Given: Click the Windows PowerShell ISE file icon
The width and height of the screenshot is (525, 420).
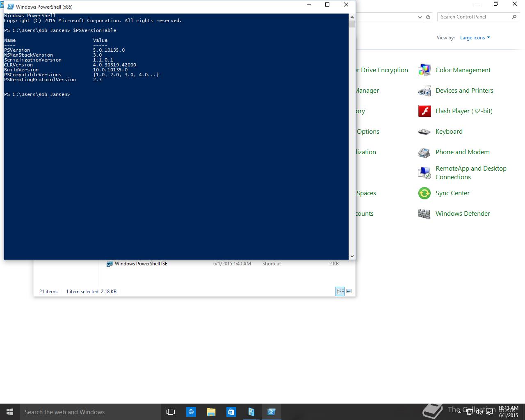Looking at the screenshot, I should click(110, 264).
